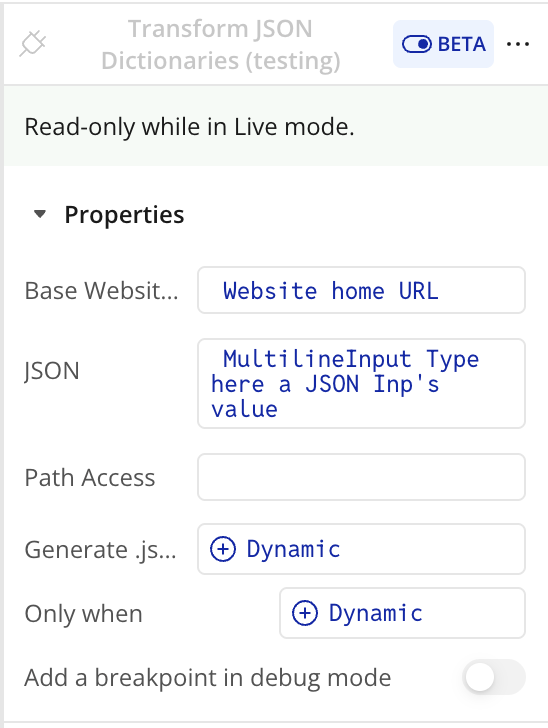Click the Add a breakpoint in debug mode label
Screen dimensions: 548x728
208,677
